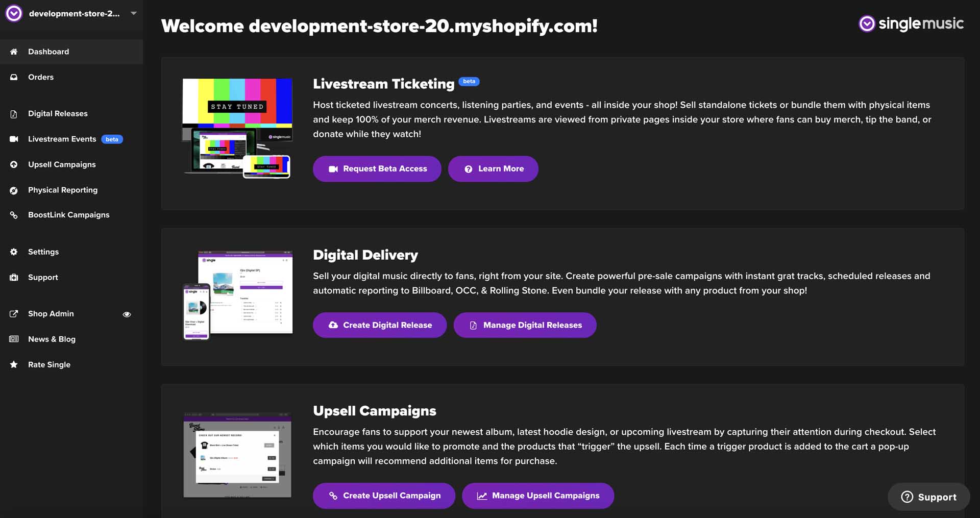
Task: Click the store name development-store-2...
Action: pos(74,13)
